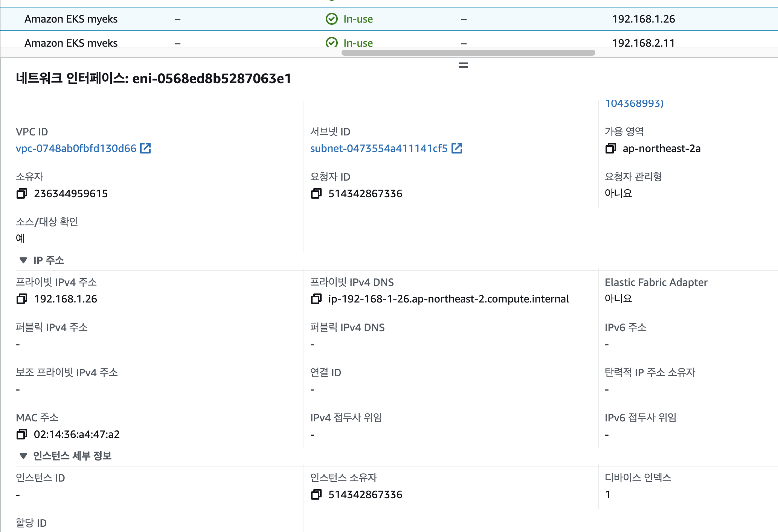Click the horizontal table scrollbar
778x532 pixels.
(x=468, y=53)
